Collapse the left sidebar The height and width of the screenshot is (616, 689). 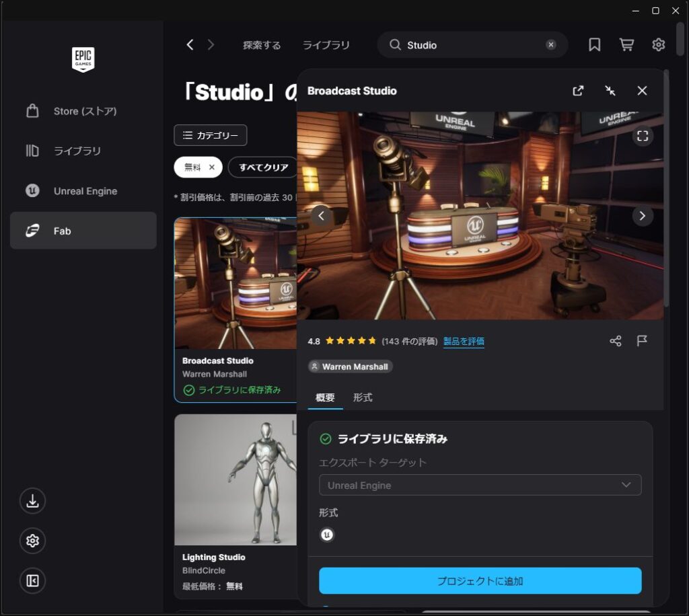click(32, 581)
